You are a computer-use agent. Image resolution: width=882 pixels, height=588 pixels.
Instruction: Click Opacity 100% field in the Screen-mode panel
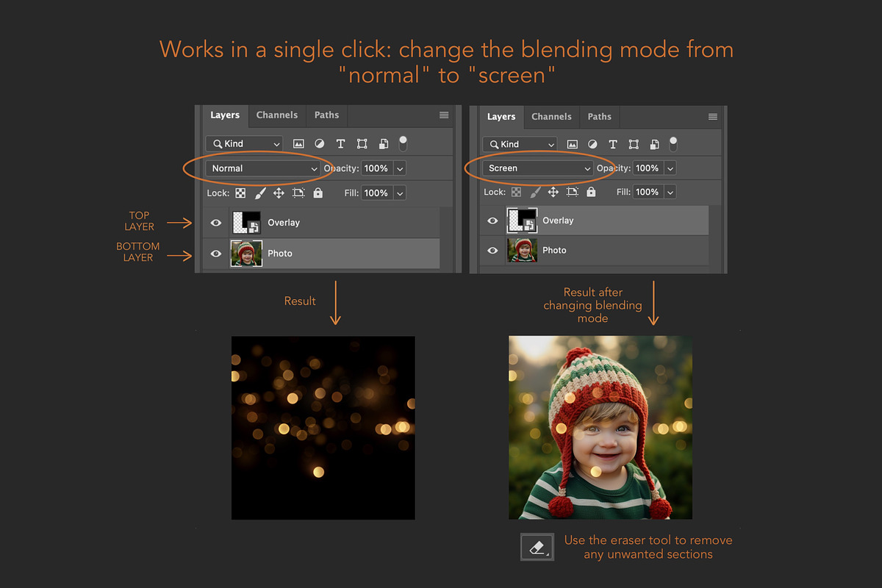pos(648,168)
